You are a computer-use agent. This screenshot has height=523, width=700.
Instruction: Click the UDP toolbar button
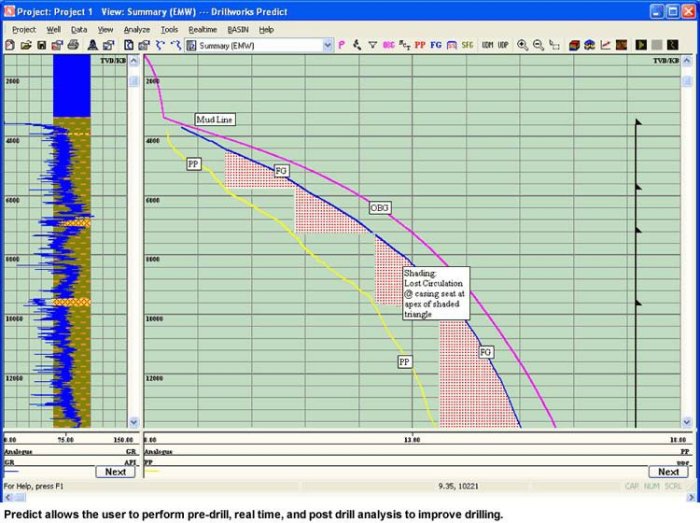click(x=503, y=45)
